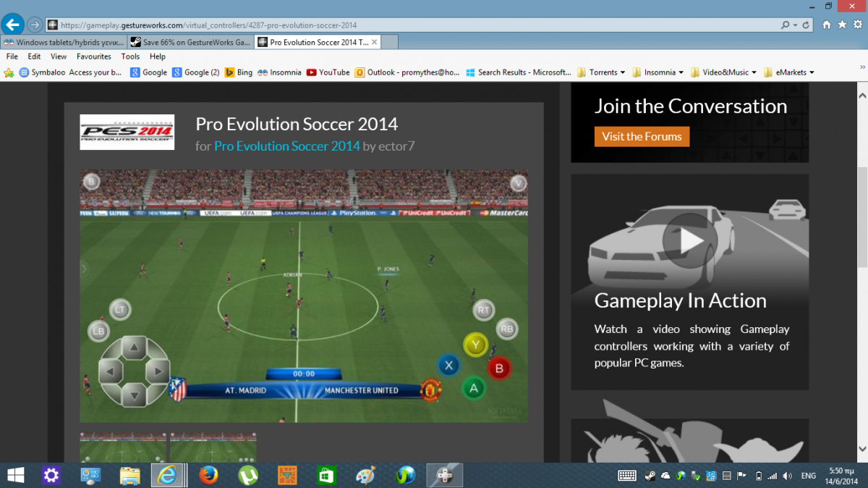This screenshot has width=868, height=488.
Task: Tap the virtual X controller button
Action: 449,365
